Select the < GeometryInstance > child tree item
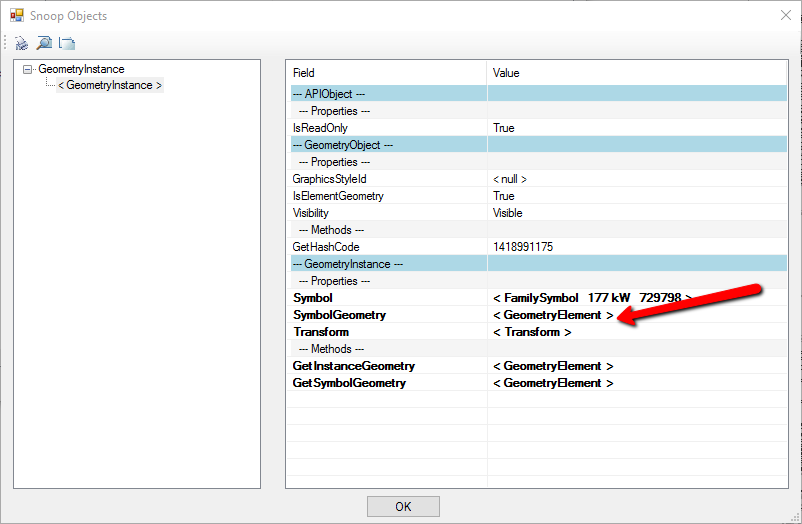The width and height of the screenshot is (802, 524). (110, 86)
